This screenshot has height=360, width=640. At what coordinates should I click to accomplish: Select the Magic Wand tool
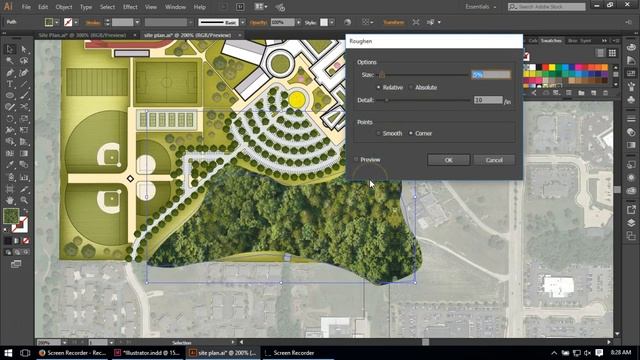coord(10,61)
